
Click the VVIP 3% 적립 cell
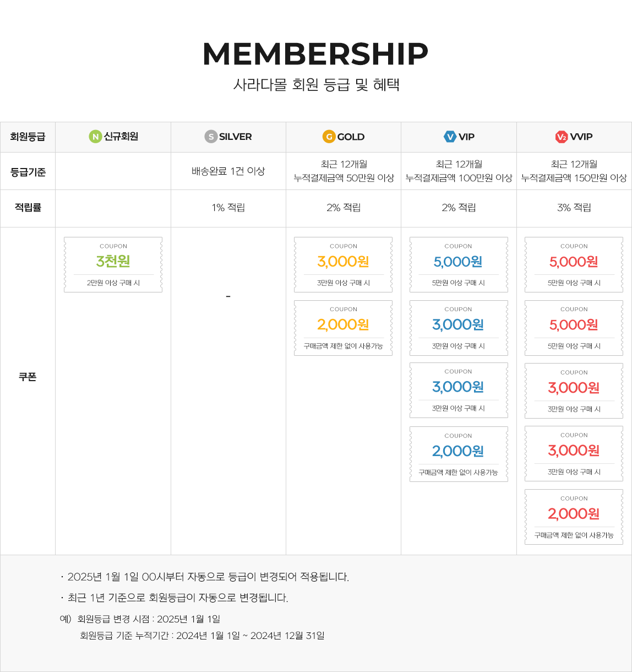pos(574,208)
